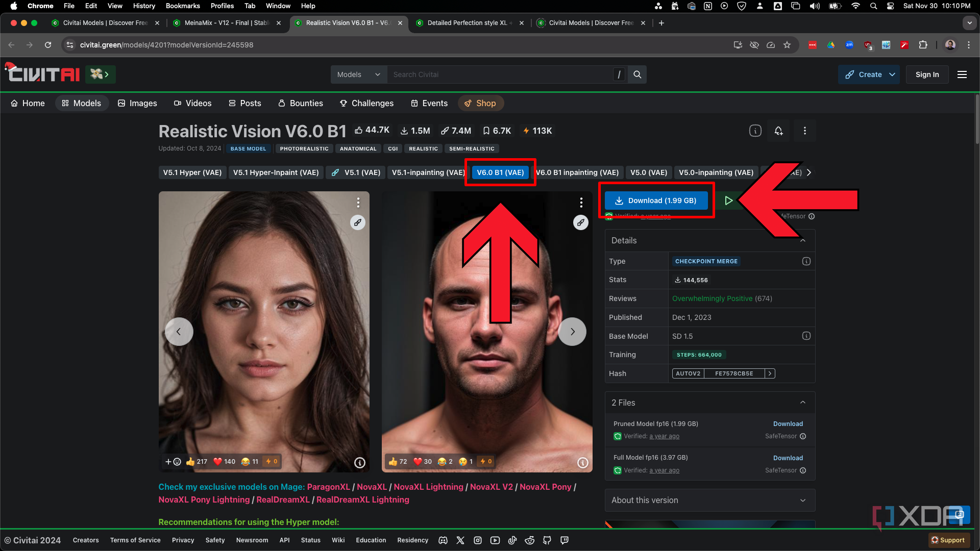This screenshot has width=980, height=551.
Task: Download Full Model fp16 file
Action: (x=788, y=458)
